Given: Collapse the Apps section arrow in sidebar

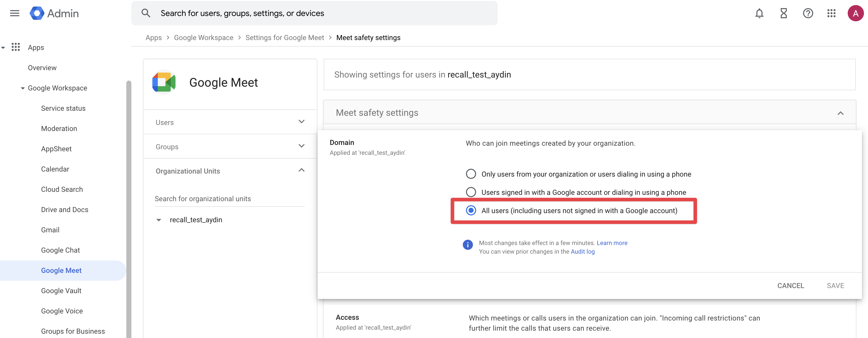Looking at the screenshot, I should click(3, 48).
